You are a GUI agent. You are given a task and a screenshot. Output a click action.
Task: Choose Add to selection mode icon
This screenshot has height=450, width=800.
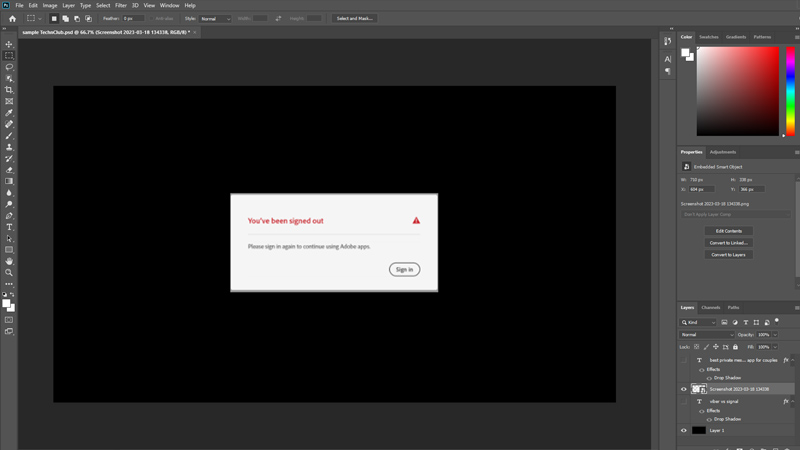coord(65,18)
